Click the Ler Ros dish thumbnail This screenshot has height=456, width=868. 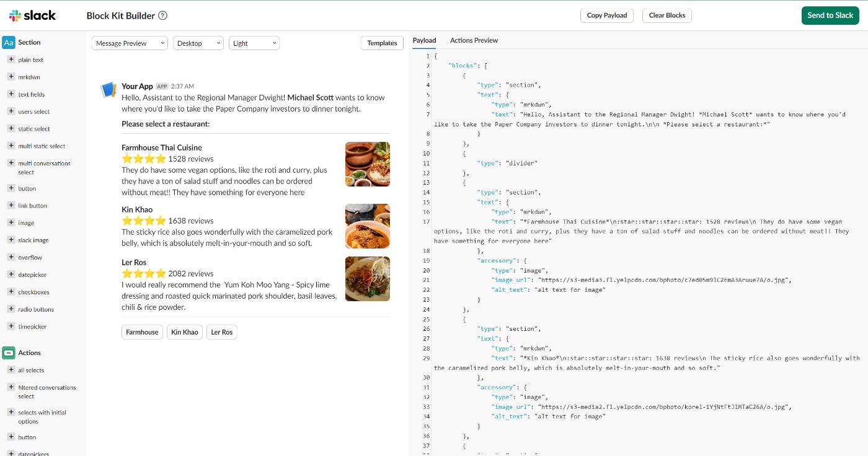pyautogui.click(x=368, y=279)
